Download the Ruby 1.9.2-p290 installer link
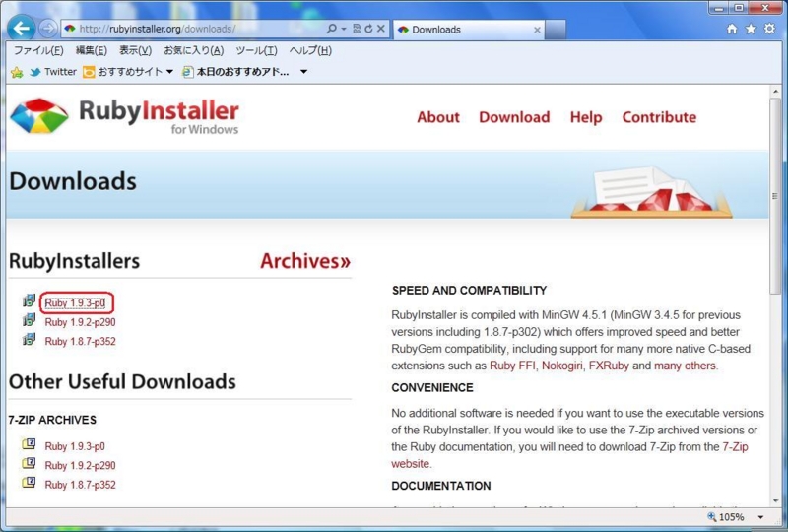Screen dimensions: 788x532 [80, 322]
